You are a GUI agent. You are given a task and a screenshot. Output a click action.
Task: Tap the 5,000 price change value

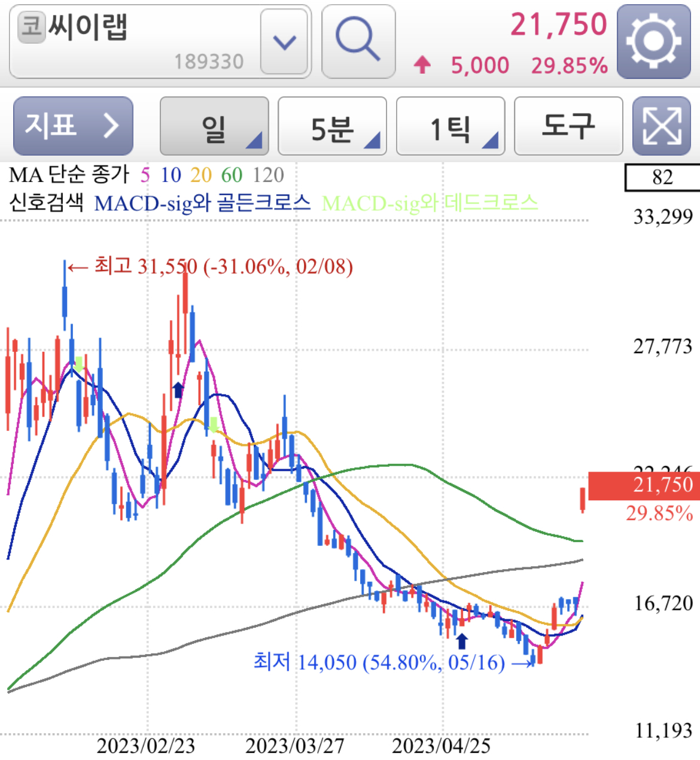[x=480, y=65]
